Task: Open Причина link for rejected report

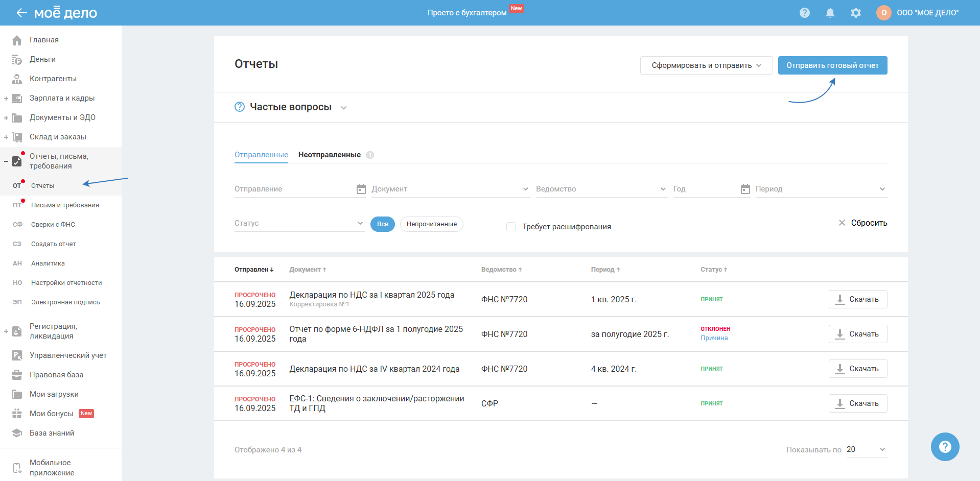Action: (714, 338)
